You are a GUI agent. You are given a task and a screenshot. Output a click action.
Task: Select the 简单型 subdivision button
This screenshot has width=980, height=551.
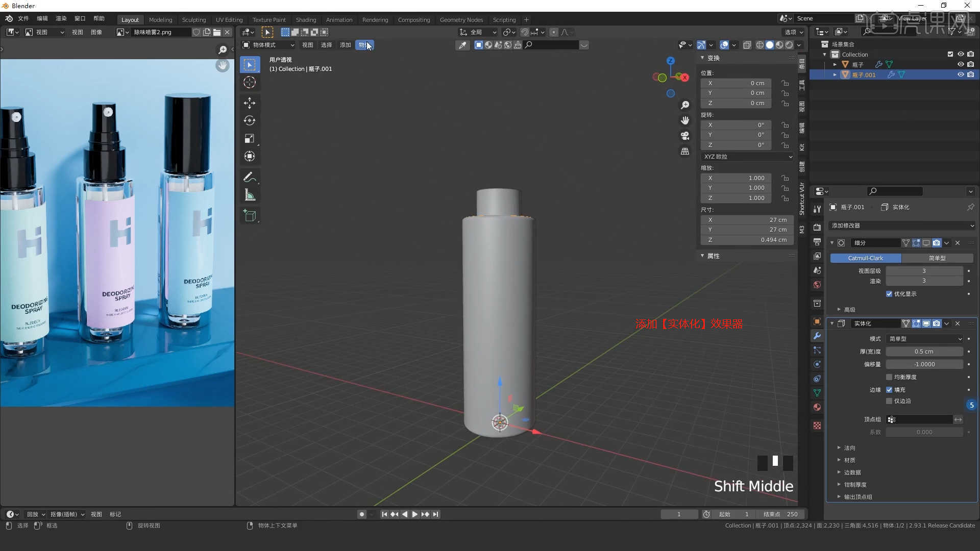[937, 258]
